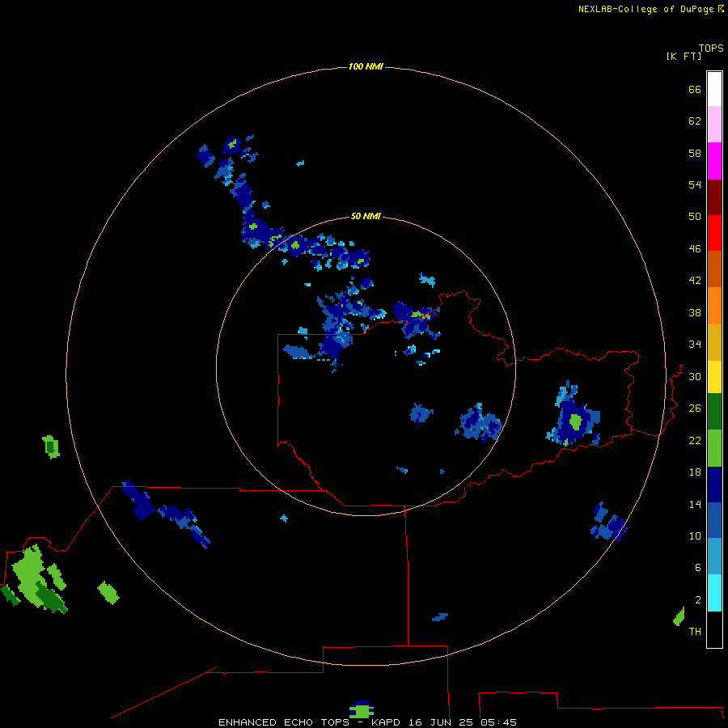Viewport: 728px width, 728px height.
Task: Click the medium blue 14 kft legend swatch
Action: 714,520
